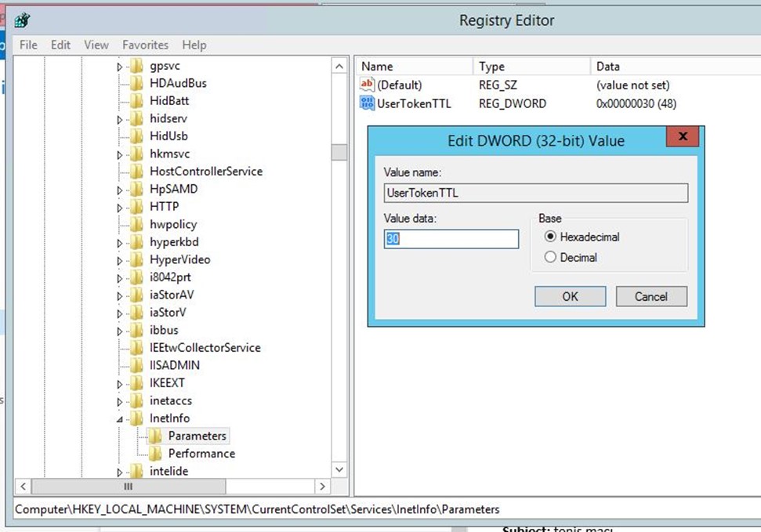Click the iaStorAV folder icon
This screenshot has width=761, height=532.
pos(137,295)
